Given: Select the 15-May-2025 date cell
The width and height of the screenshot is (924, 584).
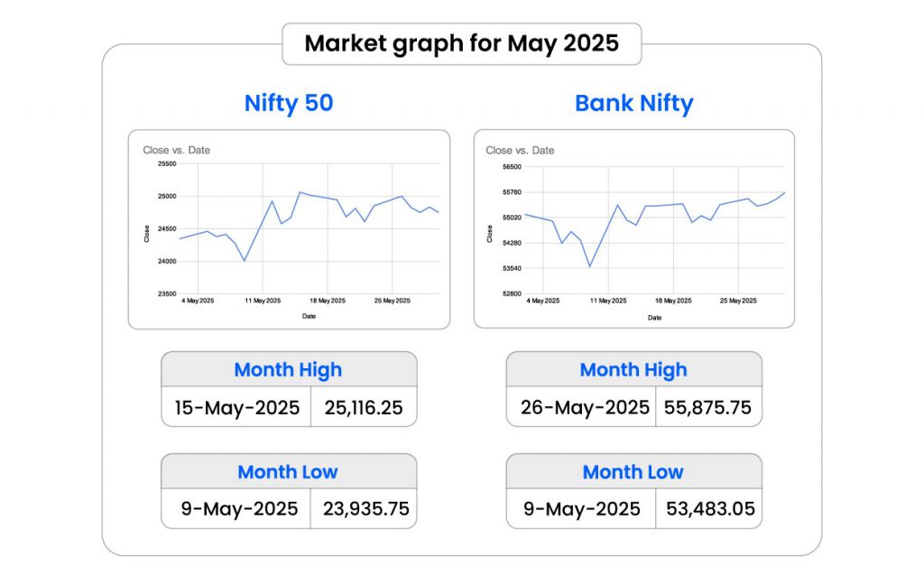Looking at the screenshot, I should (237, 408).
